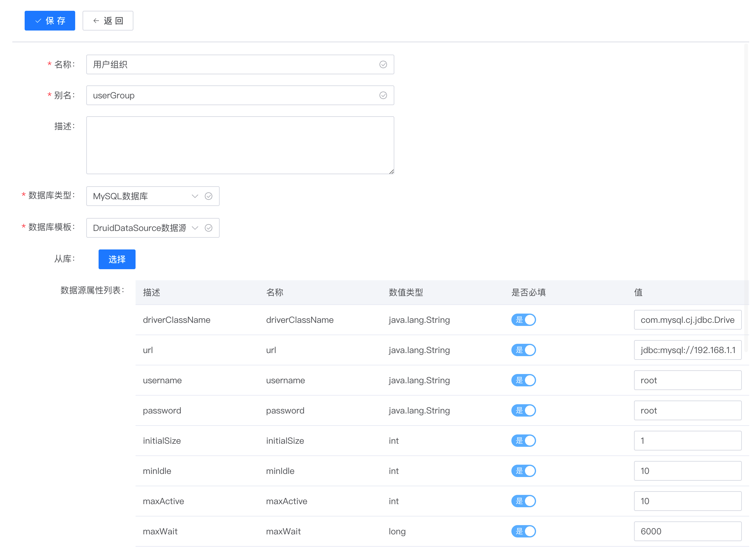Click check icon beside MySQL数据库 selector
The height and width of the screenshot is (547, 756).
coord(209,196)
